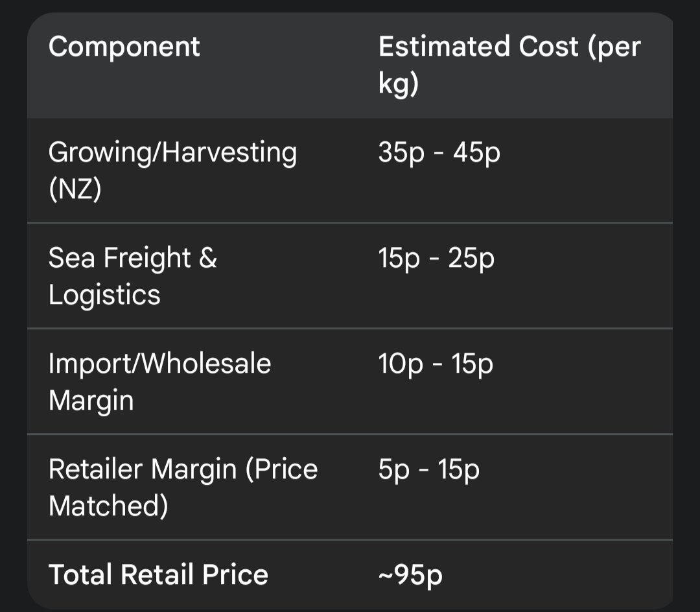Viewport: 700px width, 612px height.
Task: Click the 45p upper growing cost
Action: pyautogui.click(x=477, y=153)
